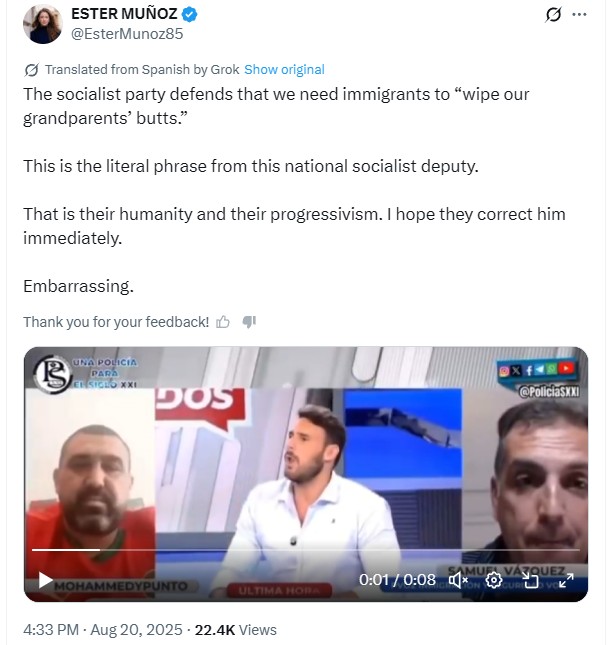Click Show original translation link
Image resolution: width=607 pixels, height=645 pixels.
click(284, 70)
